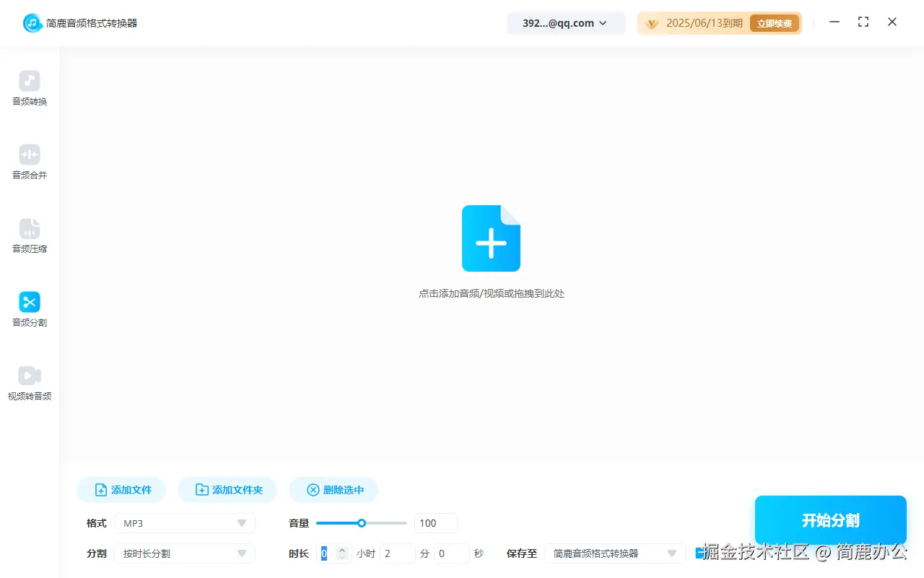The width and height of the screenshot is (924, 578).
Task: Click the seconds field showing 0
Action: [x=452, y=553]
